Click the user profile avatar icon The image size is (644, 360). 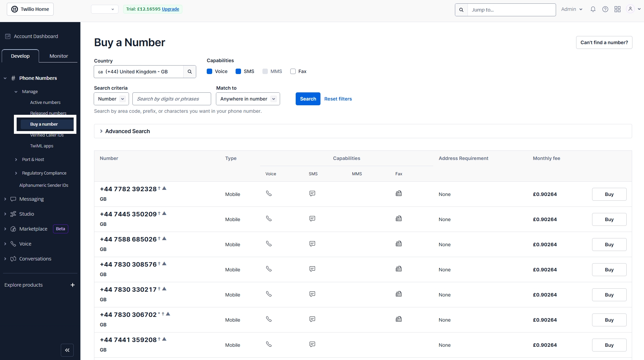[x=630, y=9]
